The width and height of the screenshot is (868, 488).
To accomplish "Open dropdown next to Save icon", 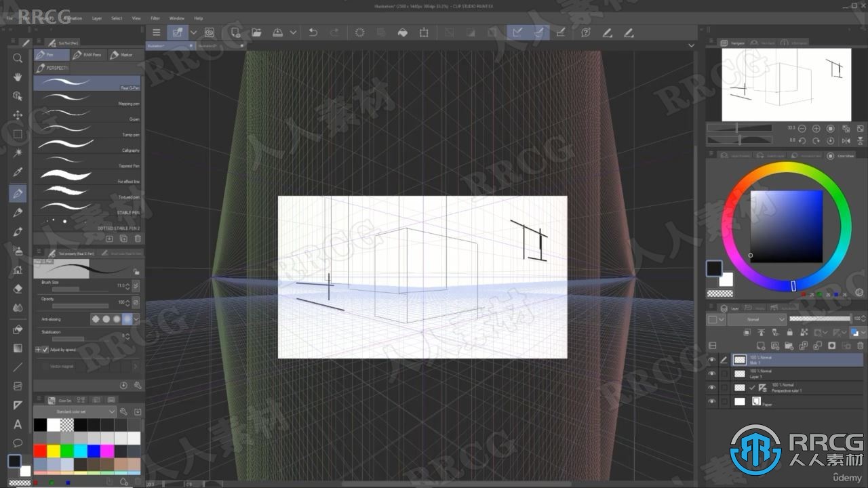I will click(293, 32).
